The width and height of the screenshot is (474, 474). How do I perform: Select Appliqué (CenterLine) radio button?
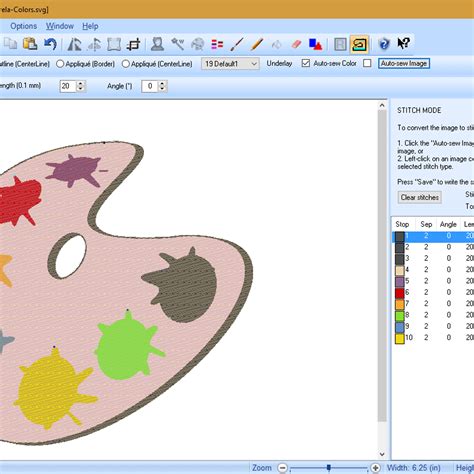click(125, 64)
